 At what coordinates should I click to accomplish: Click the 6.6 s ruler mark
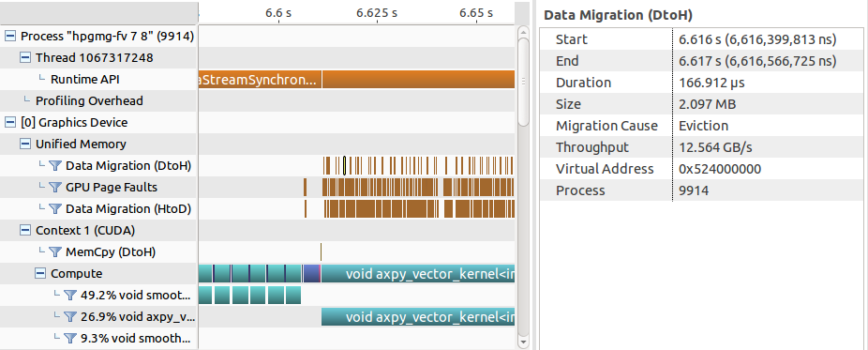coord(278,13)
